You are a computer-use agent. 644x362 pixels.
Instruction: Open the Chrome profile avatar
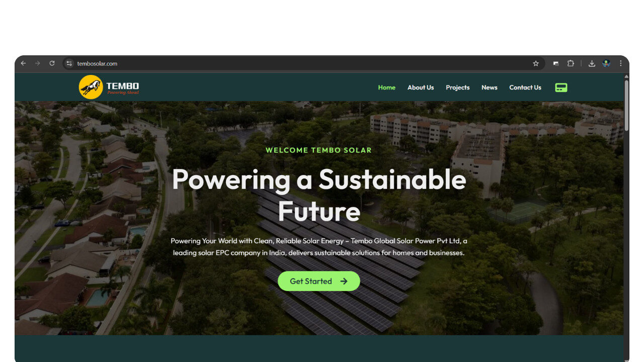pyautogui.click(x=606, y=63)
